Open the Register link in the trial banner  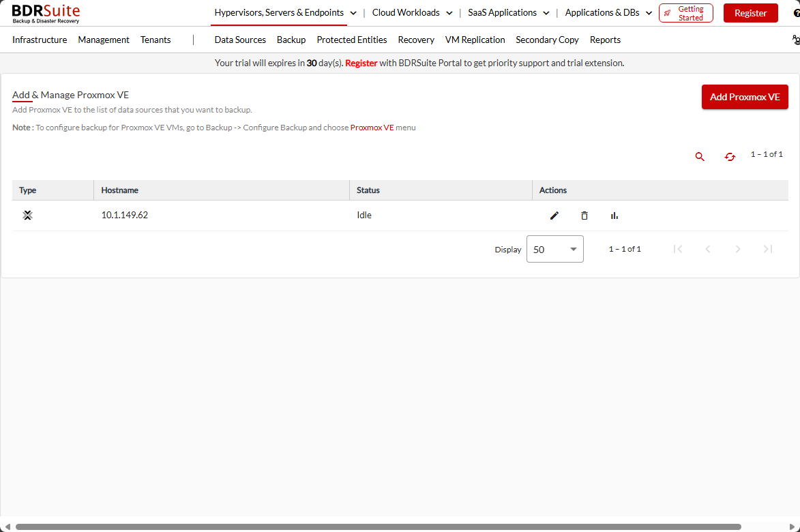click(361, 63)
